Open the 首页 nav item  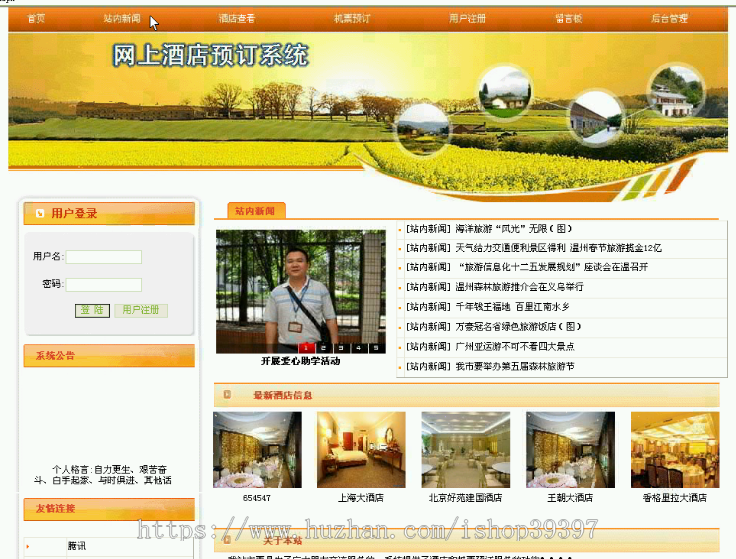[36, 19]
